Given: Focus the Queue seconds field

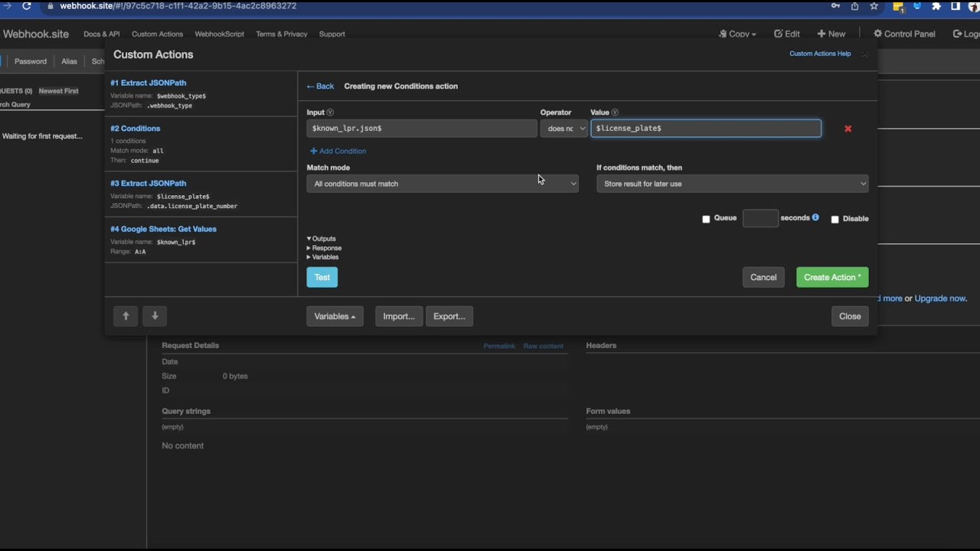Looking at the screenshot, I should click(760, 218).
